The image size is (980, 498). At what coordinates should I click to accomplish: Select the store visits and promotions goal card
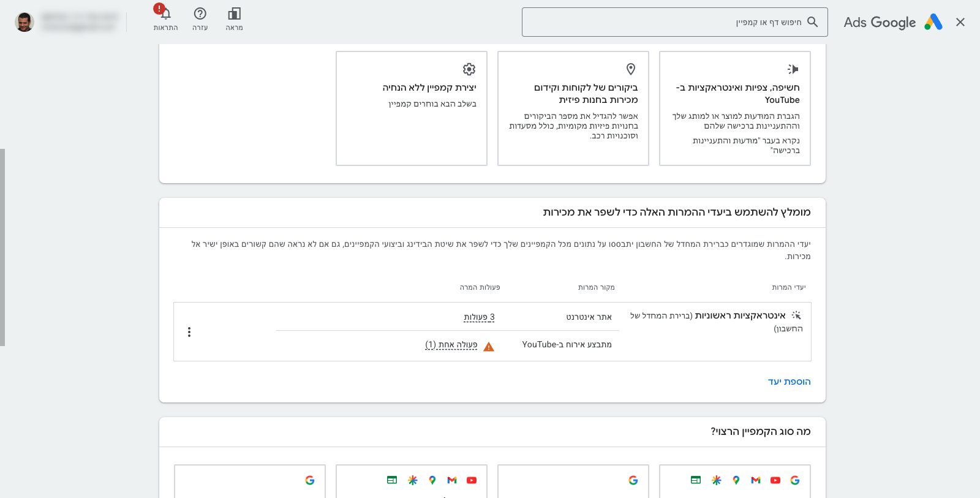pos(573,108)
